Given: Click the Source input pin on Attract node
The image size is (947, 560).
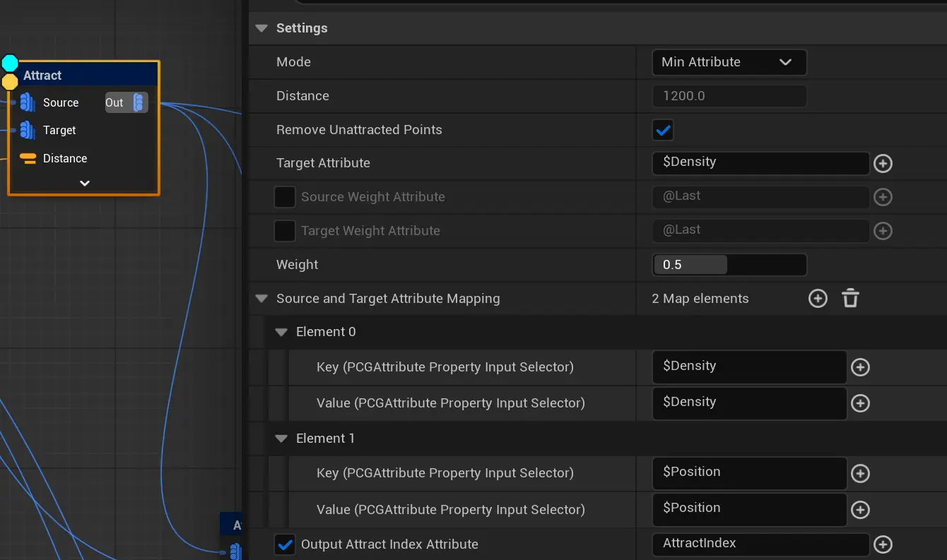Looking at the screenshot, I should pyautogui.click(x=28, y=103).
